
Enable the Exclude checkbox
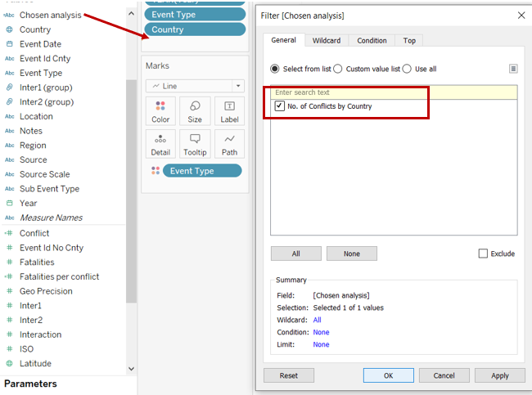click(483, 254)
